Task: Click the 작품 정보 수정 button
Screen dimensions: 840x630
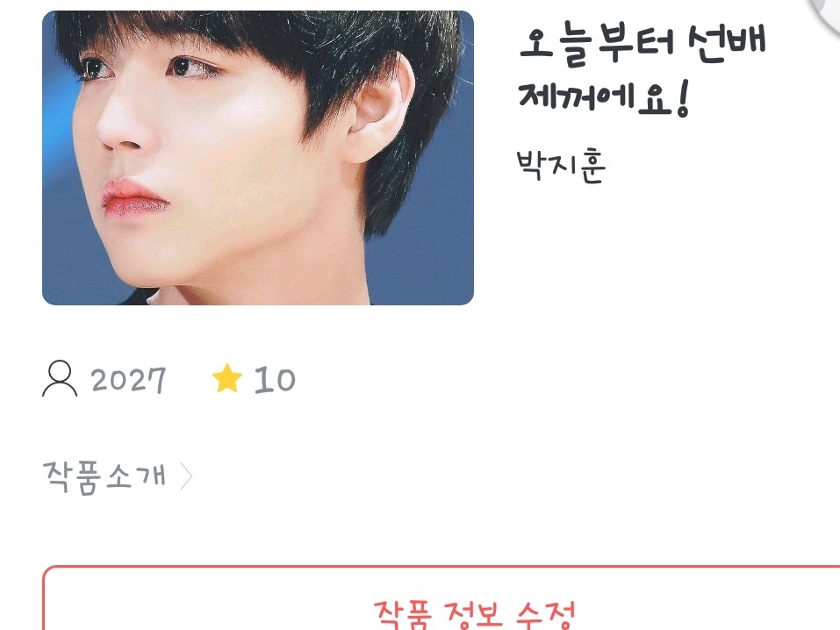Action: click(x=441, y=598)
